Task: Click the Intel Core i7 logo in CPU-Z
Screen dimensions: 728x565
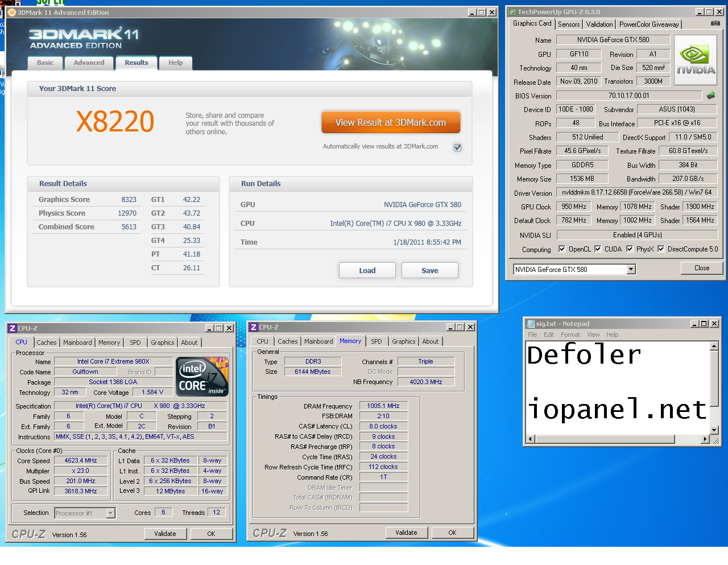Action: tap(202, 376)
